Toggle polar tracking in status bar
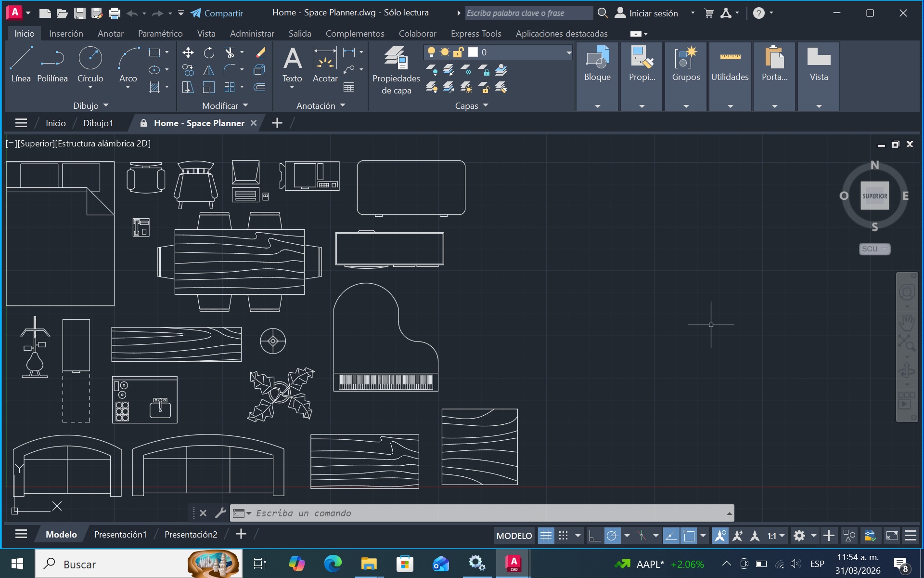The width and height of the screenshot is (924, 578). point(612,536)
